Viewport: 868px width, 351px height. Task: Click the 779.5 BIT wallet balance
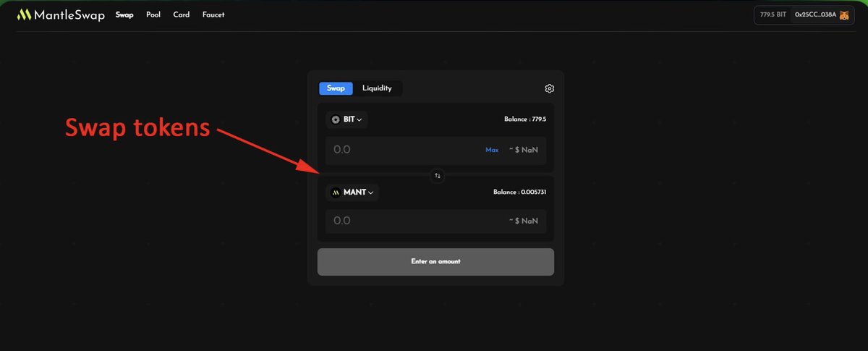point(773,14)
